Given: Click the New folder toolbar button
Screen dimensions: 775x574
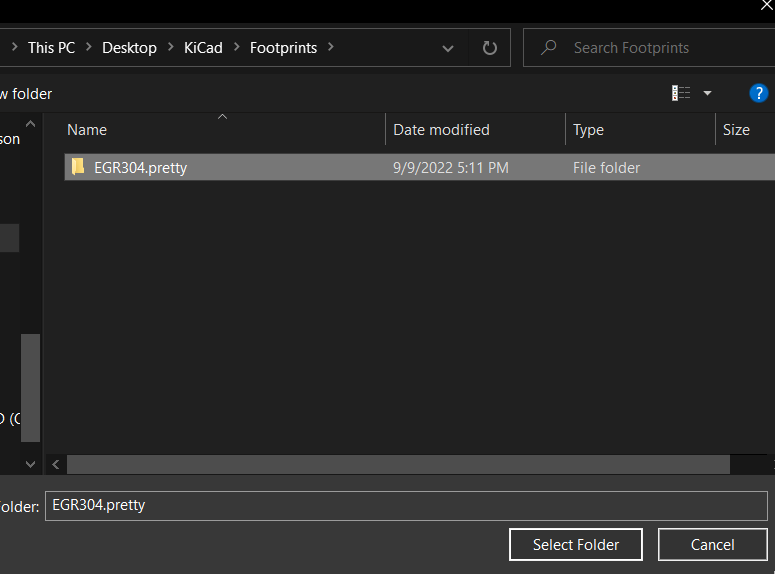Looking at the screenshot, I should coord(26,93).
